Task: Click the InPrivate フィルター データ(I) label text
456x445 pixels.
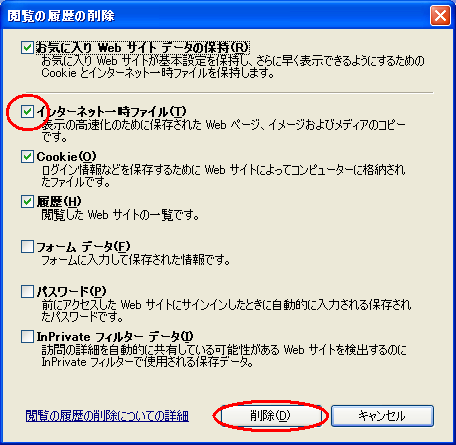Action: pos(115,337)
